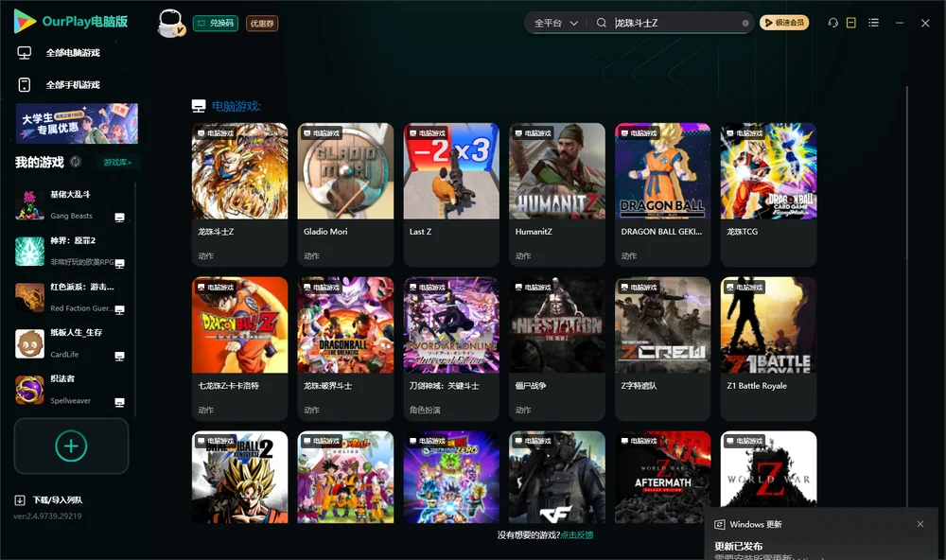Image resolution: width=946 pixels, height=560 pixels.
Task: Click the OurPlay logo icon
Action: [25, 22]
